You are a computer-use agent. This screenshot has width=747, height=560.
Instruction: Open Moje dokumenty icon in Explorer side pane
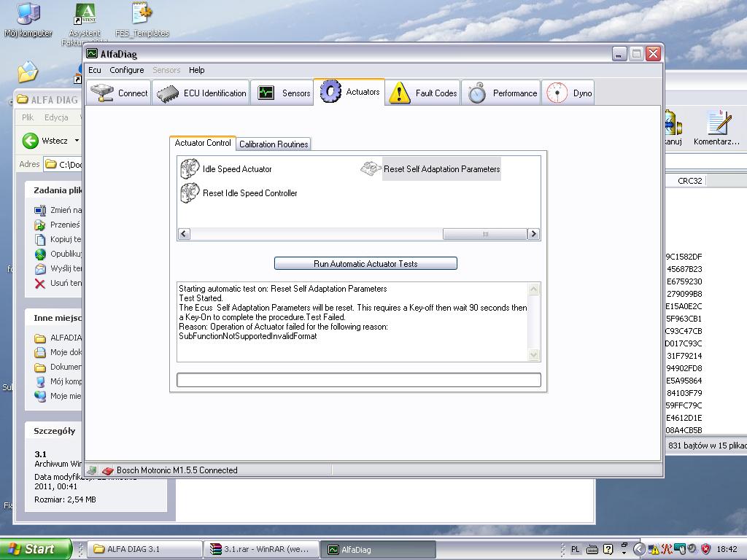(40, 352)
